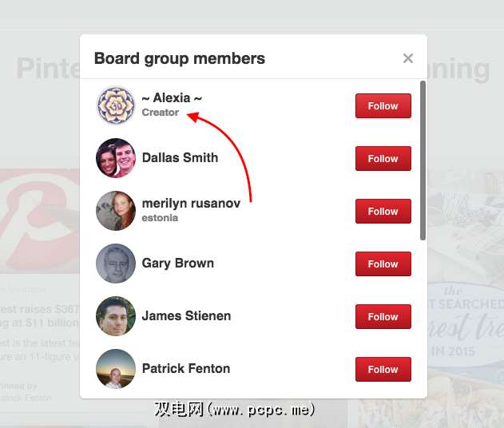
Task: Click the members list scrollbar thumb
Action: tap(423, 160)
